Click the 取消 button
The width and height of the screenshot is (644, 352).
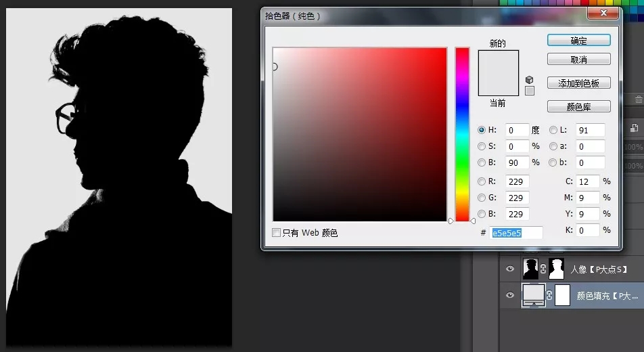578,59
